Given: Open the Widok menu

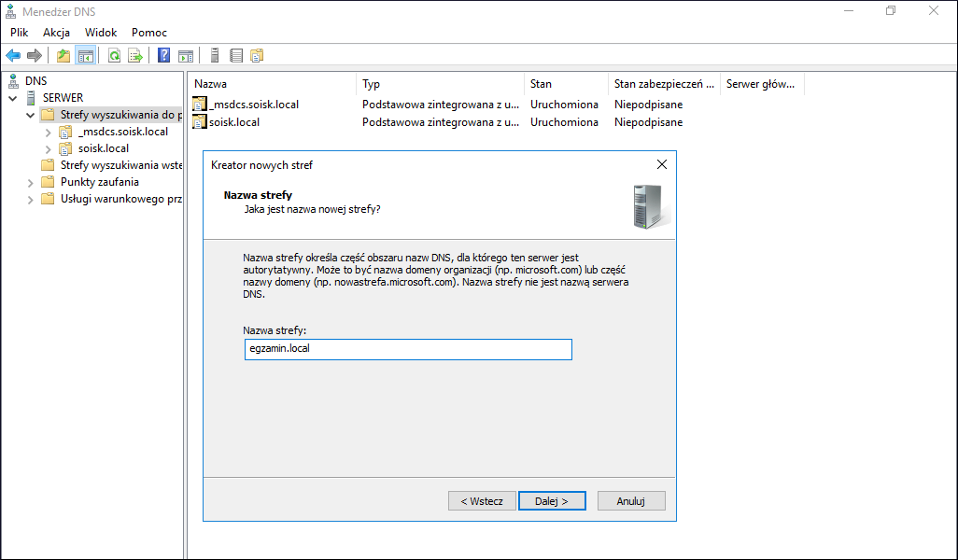Looking at the screenshot, I should tap(101, 33).
